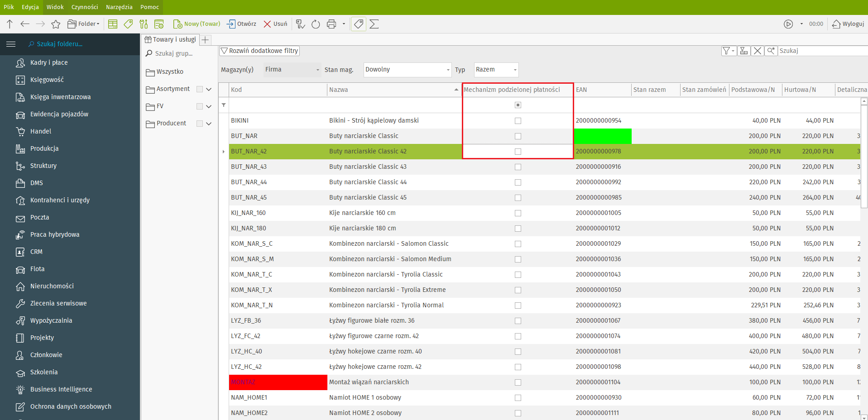
Task: Click the Usuń button
Action: 275,24
